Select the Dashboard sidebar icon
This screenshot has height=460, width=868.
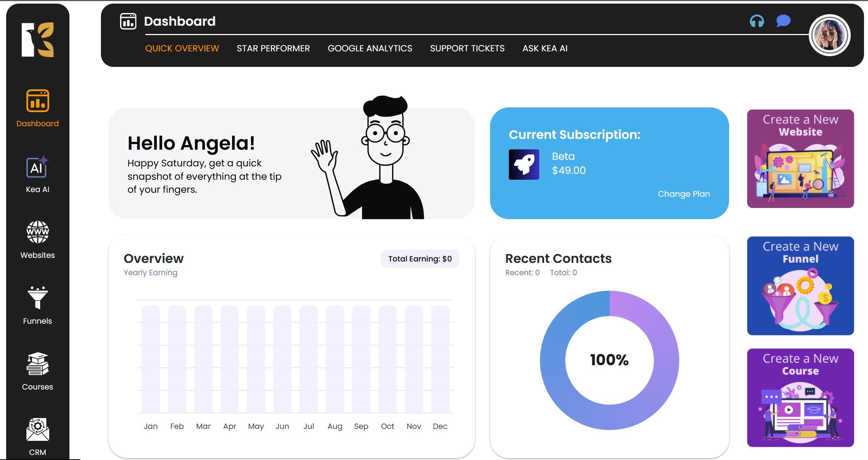[x=37, y=101]
